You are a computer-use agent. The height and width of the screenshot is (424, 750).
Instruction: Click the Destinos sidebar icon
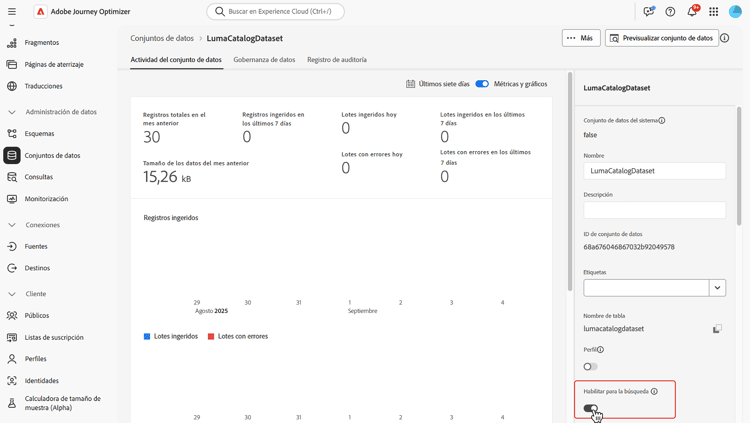[12, 268]
